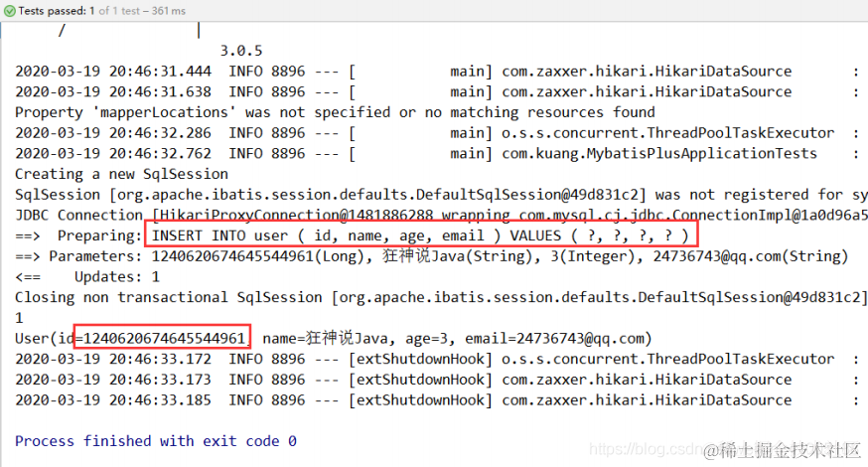The height and width of the screenshot is (467, 868).
Task: Click the 3.0.5 version text
Action: (240, 51)
